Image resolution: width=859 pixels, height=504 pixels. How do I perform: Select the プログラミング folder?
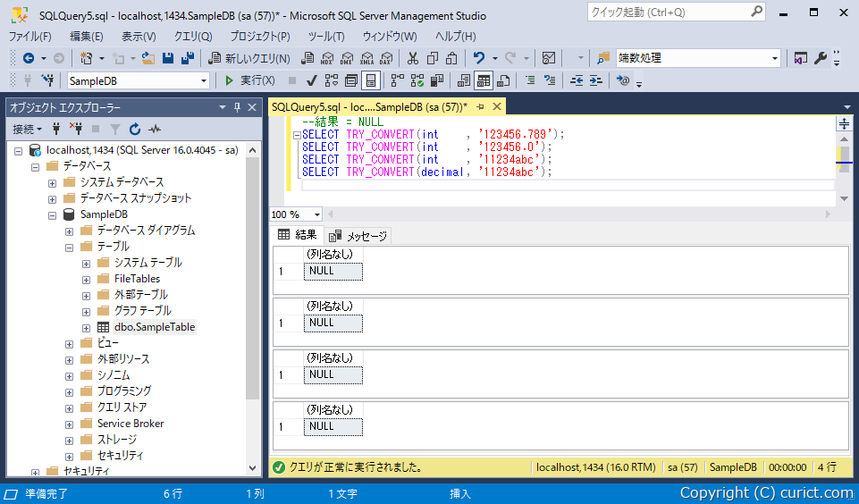(124, 391)
